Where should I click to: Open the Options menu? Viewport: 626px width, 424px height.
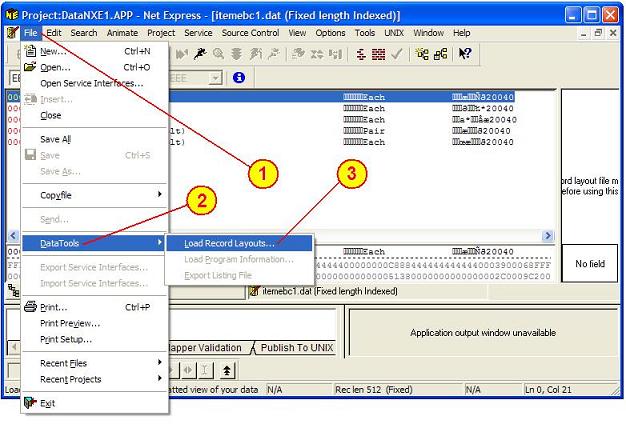point(331,33)
